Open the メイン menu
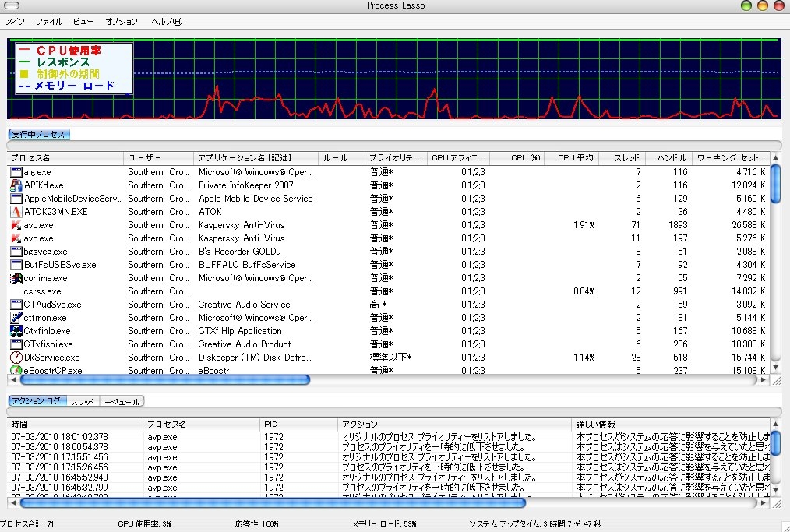Screen dimensions: 790x532 coord(16,22)
